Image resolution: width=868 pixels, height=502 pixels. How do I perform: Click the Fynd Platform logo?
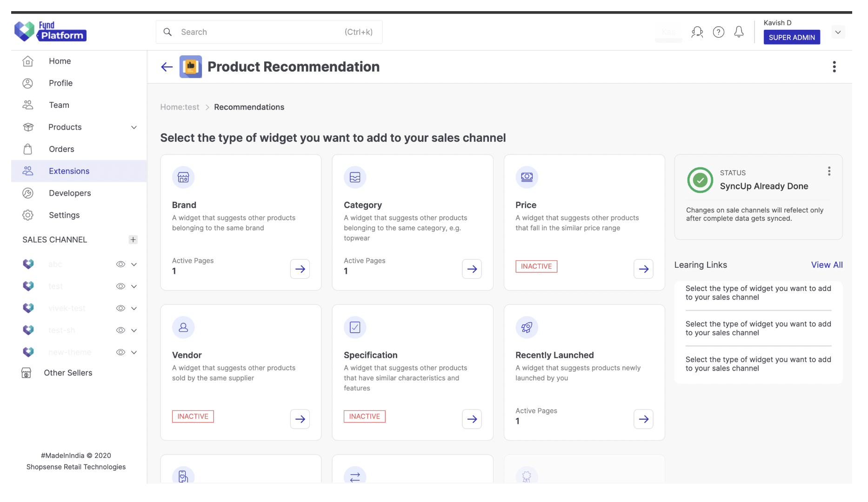tap(50, 31)
